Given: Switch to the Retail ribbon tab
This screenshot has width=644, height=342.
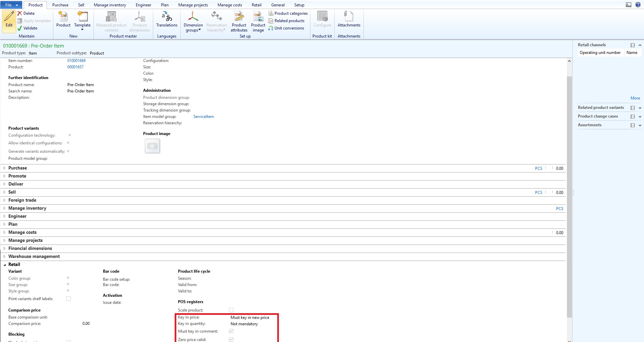Looking at the screenshot, I should (256, 5).
